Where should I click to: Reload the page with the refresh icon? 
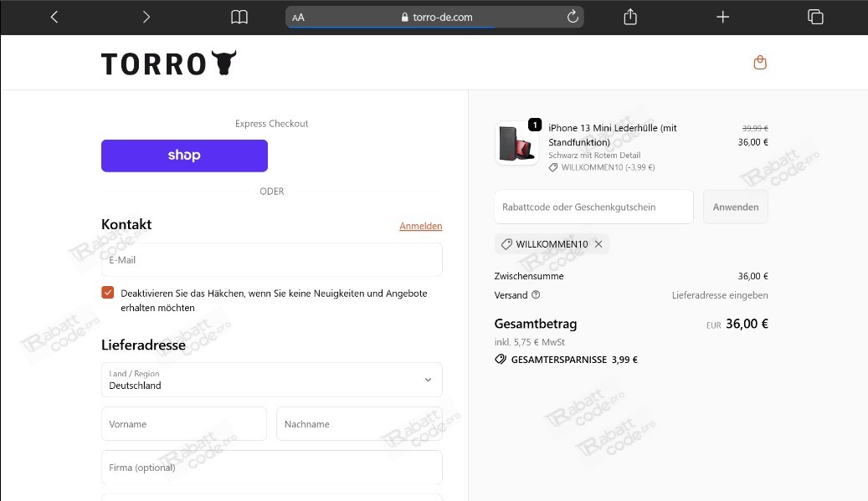click(572, 16)
